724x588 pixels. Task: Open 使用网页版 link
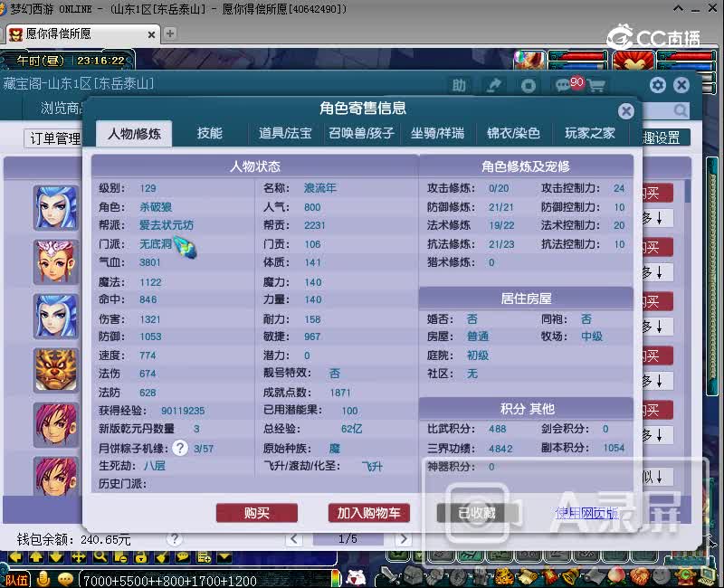[586, 513]
